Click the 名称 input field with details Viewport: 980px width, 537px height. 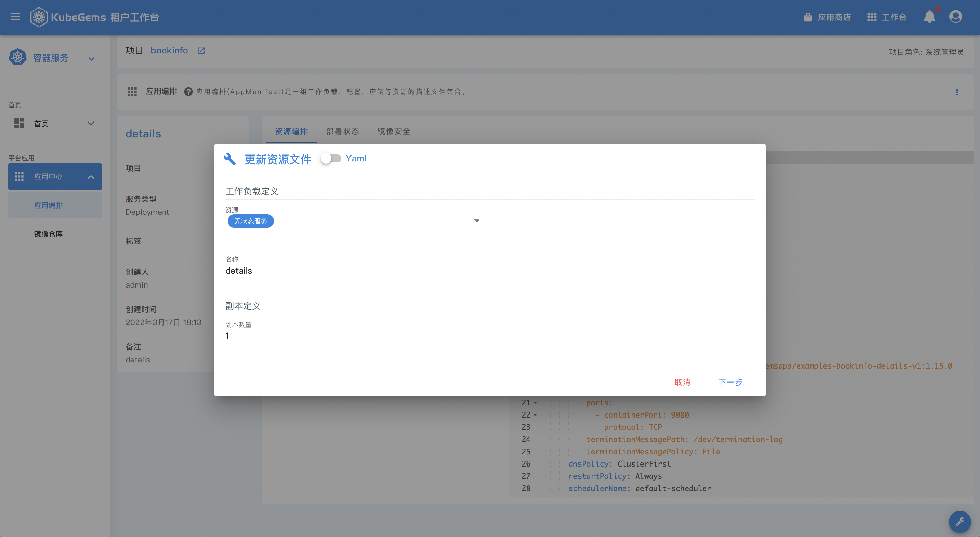click(x=354, y=271)
